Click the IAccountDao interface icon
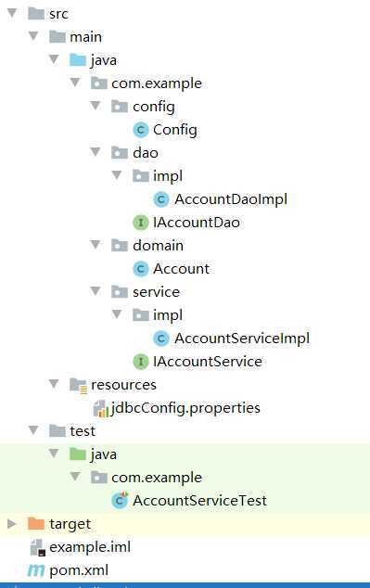The width and height of the screenshot is (370, 588). [141, 223]
